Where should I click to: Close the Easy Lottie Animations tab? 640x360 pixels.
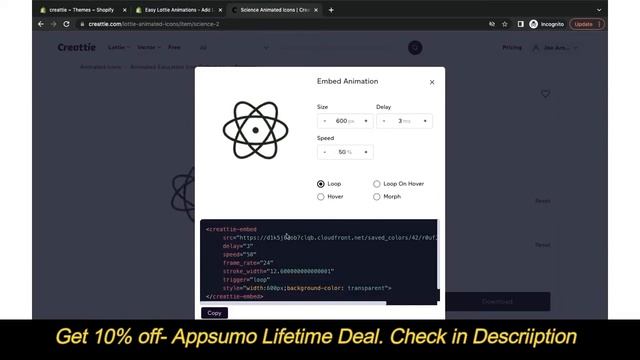[220, 10]
